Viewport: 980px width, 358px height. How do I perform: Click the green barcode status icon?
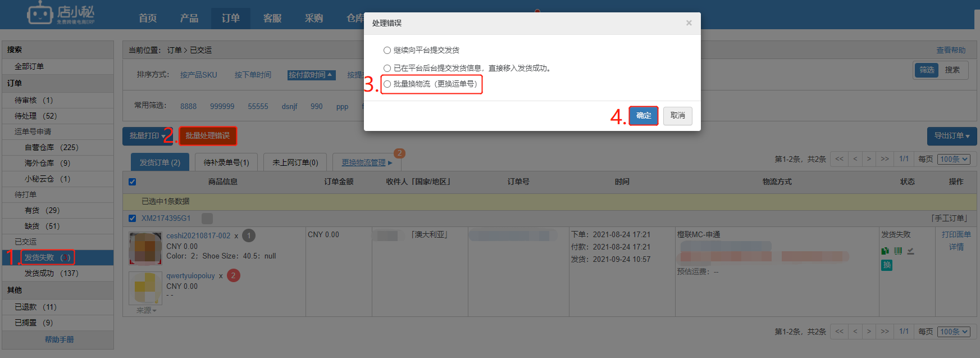click(x=898, y=251)
